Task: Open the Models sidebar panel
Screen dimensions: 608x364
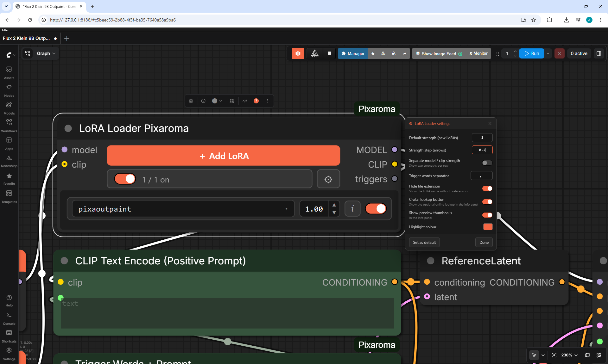Action: pos(9,108)
